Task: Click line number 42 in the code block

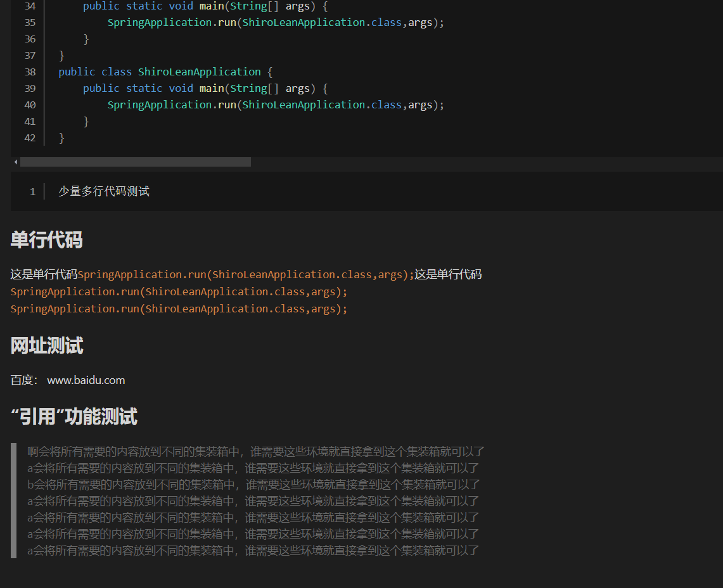Action: pyautogui.click(x=30, y=137)
